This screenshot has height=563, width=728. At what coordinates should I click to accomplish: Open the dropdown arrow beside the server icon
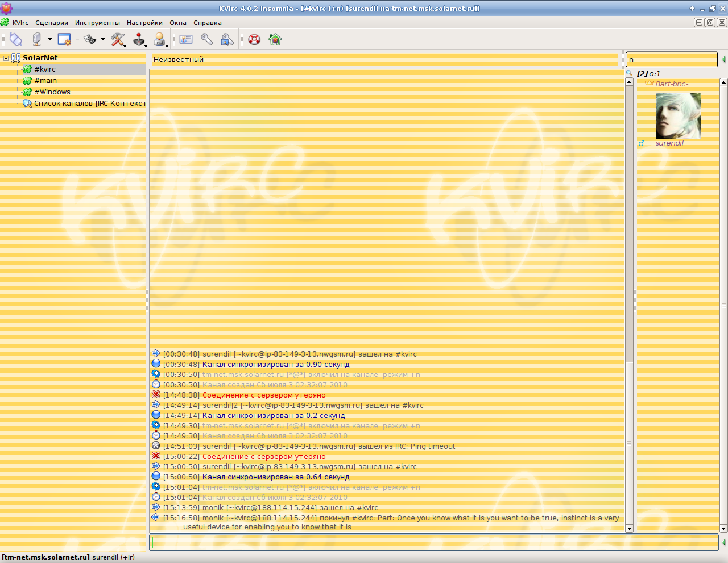coord(49,39)
